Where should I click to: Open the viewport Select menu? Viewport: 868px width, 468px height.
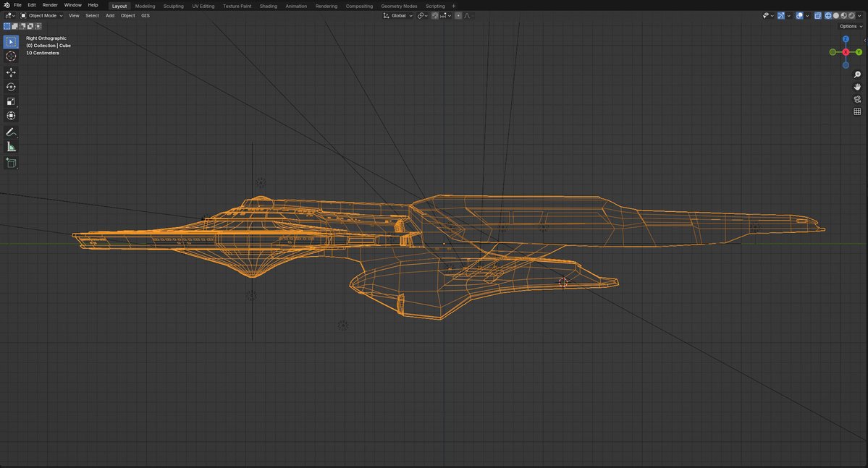92,15
